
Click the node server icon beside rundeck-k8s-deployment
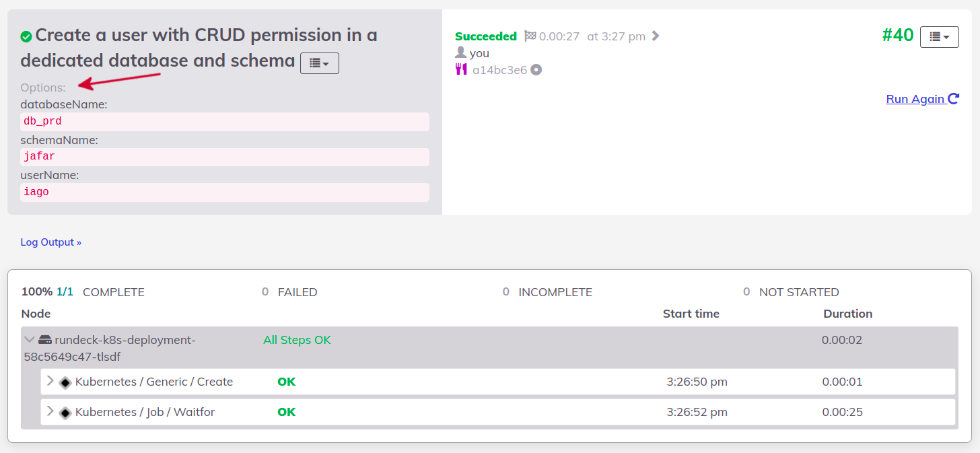coord(45,340)
